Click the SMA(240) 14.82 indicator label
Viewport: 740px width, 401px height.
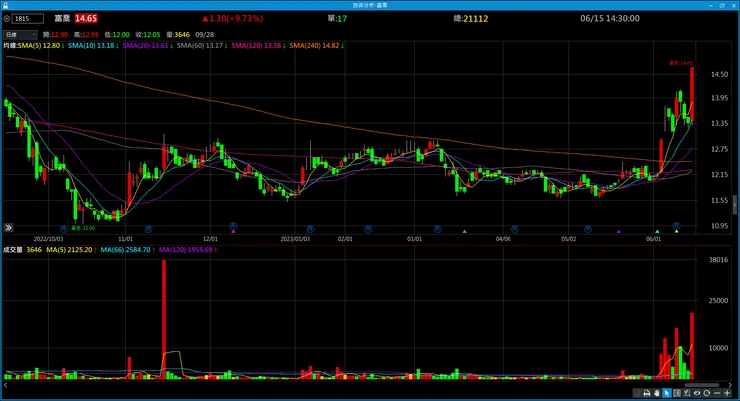(x=316, y=46)
